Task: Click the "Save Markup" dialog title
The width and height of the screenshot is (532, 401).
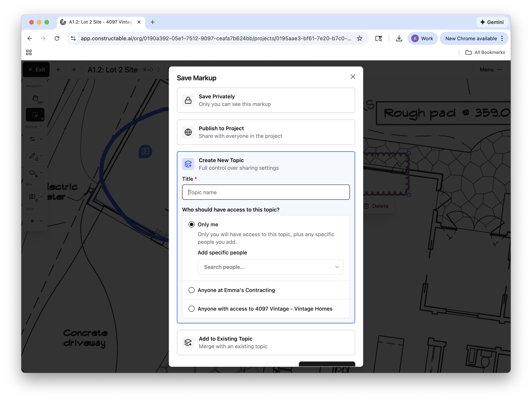Action: (197, 78)
